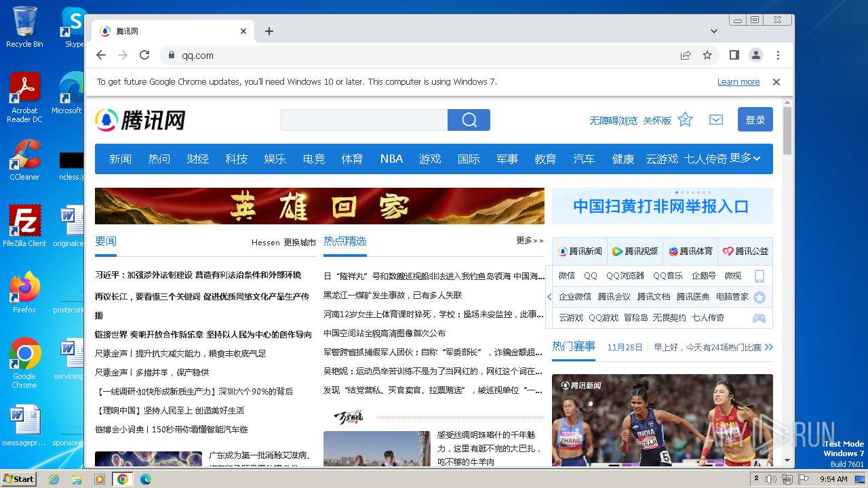Screen dimensions: 868x488
Task: Select the 腾讯公益 tab
Action: coord(745,251)
